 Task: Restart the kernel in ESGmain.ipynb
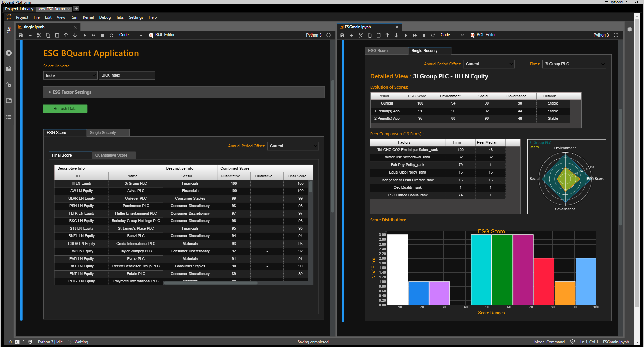433,35
